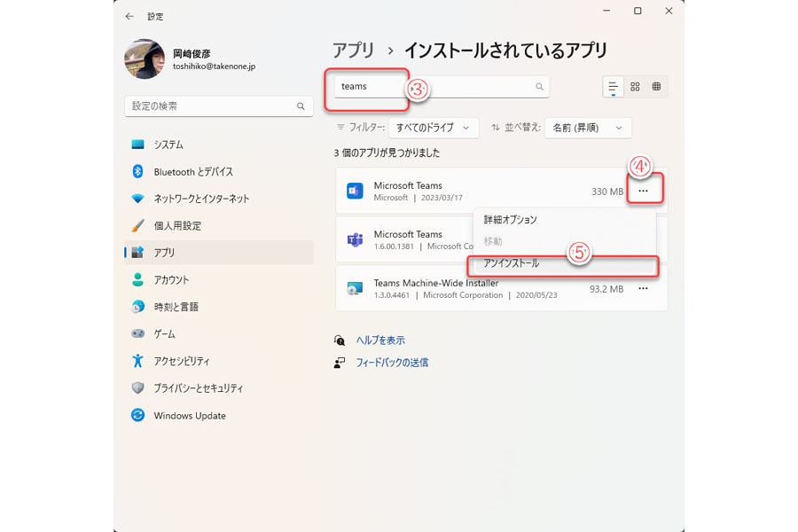Screen dimensions: 798x532
Task: Click the toshihiko@takenone.jp account email
Action: coord(215,66)
